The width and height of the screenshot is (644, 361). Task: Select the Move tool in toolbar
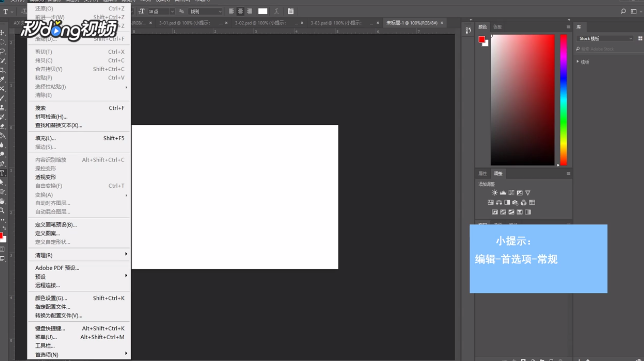pyautogui.click(x=2, y=32)
